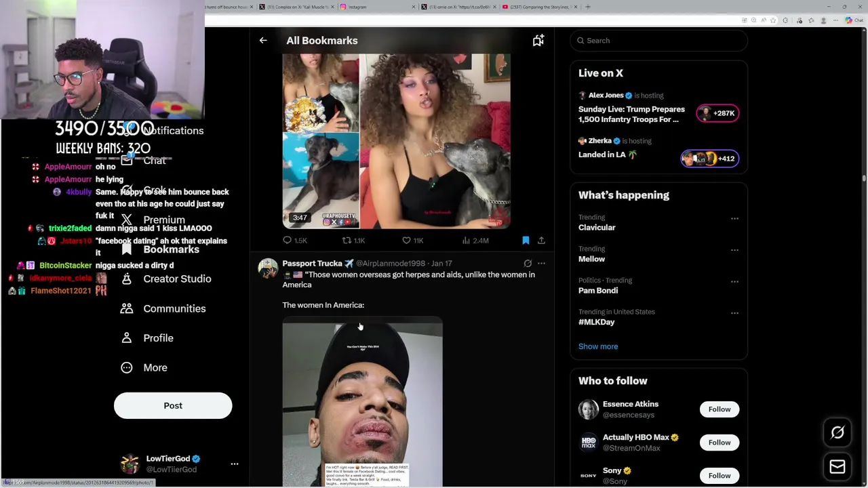Open Messages envelope floating button
Screen dimensions: 868x488
point(837,466)
